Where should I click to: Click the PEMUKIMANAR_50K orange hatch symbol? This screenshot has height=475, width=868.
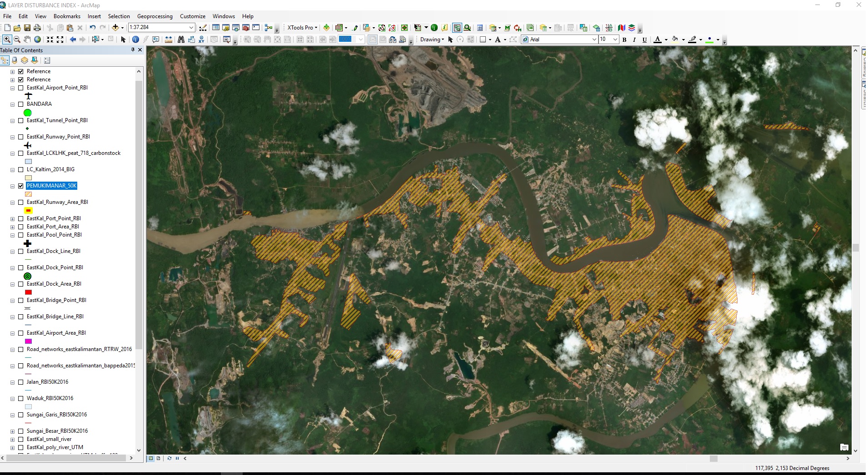[28, 194]
